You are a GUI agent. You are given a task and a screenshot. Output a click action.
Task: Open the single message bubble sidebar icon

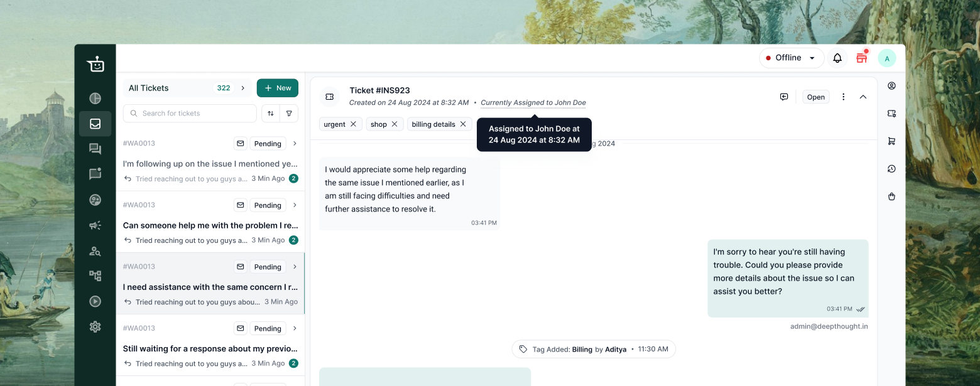pyautogui.click(x=95, y=174)
